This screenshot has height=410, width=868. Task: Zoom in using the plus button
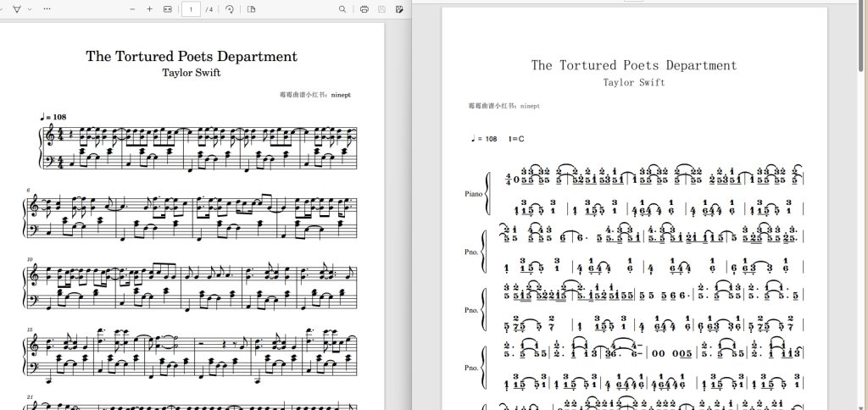pyautogui.click(x=150, y=8)
